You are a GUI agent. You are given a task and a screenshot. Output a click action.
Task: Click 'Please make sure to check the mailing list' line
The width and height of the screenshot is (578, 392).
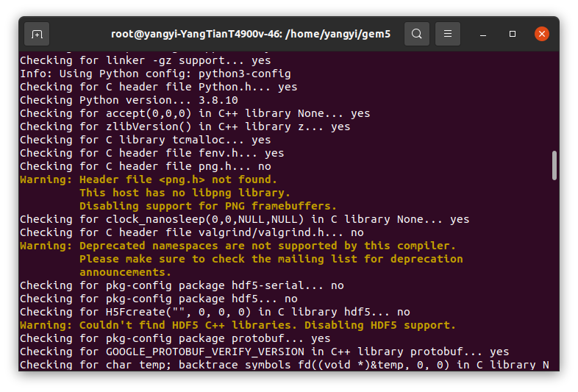coord(271,260)
